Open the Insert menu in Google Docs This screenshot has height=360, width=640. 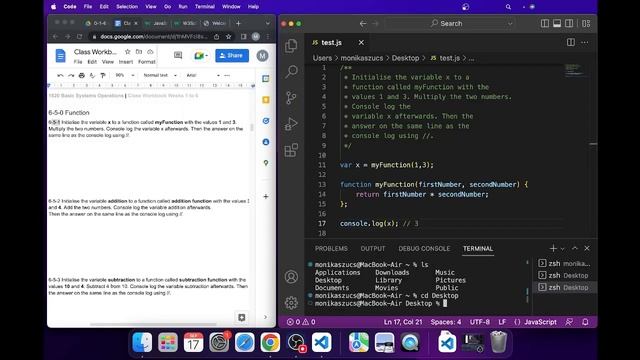click(126, 62)
